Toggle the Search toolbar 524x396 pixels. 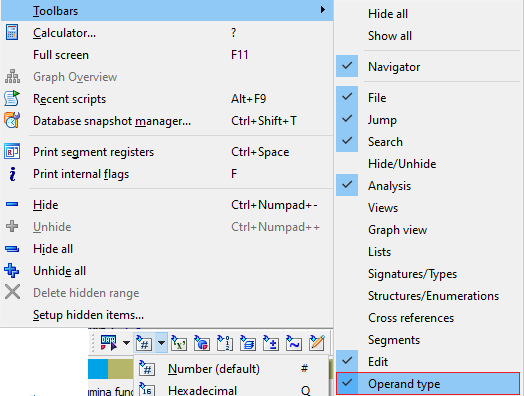[428, 142]
